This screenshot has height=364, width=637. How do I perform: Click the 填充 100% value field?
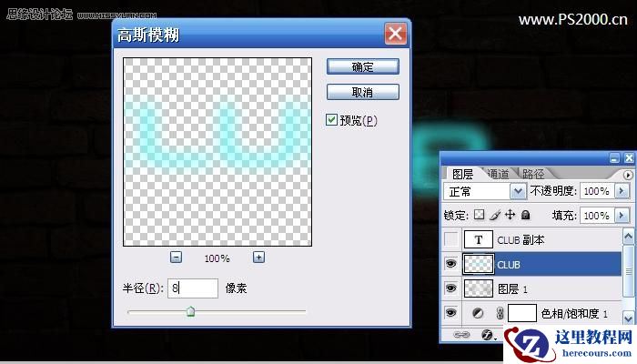pyautogui.click(x=597, y=216)
